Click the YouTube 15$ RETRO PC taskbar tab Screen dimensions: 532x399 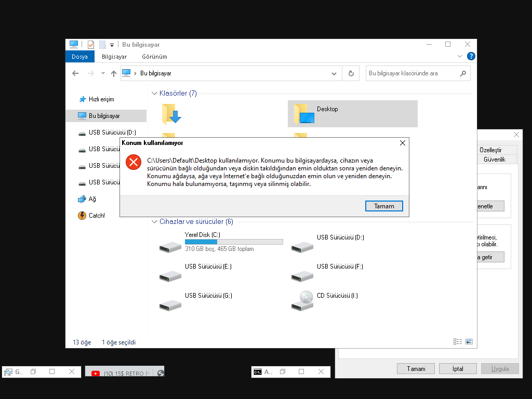click(125, 372)
